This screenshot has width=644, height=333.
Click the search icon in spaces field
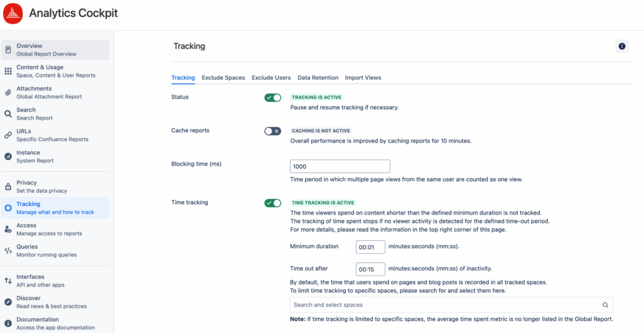point(605,305)
